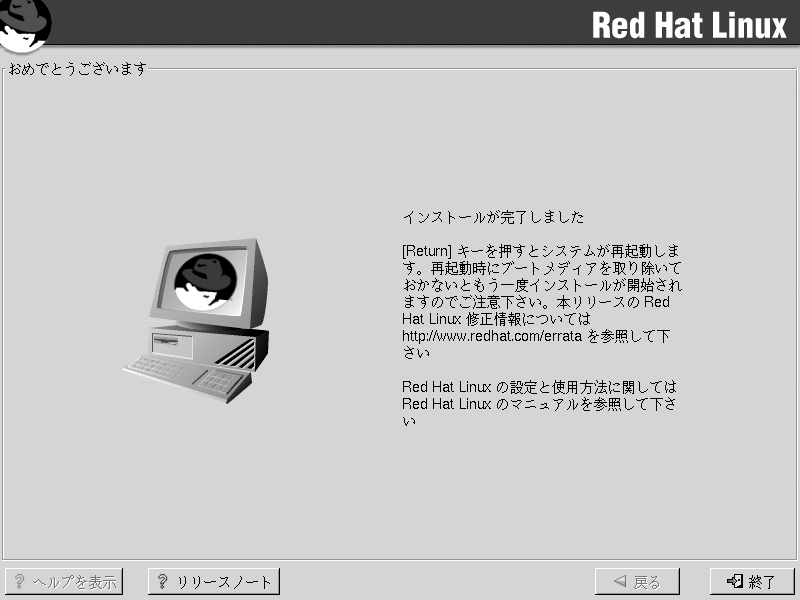Click the exit door icon beside 終了

(735, 582)
